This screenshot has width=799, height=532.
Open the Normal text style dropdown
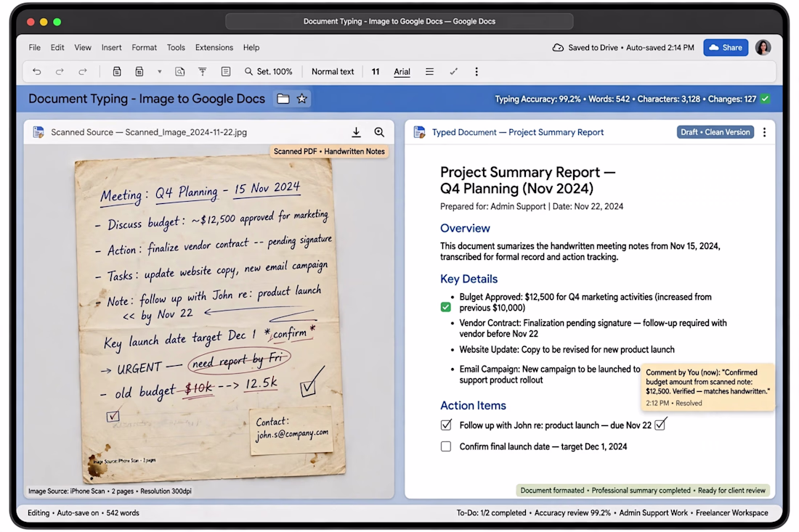(333, 72)
